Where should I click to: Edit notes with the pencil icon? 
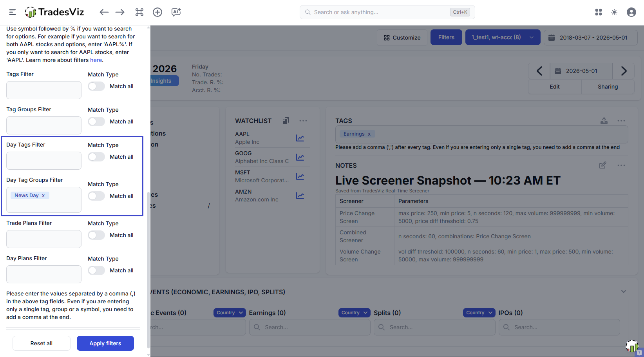[x=603, y=165]
